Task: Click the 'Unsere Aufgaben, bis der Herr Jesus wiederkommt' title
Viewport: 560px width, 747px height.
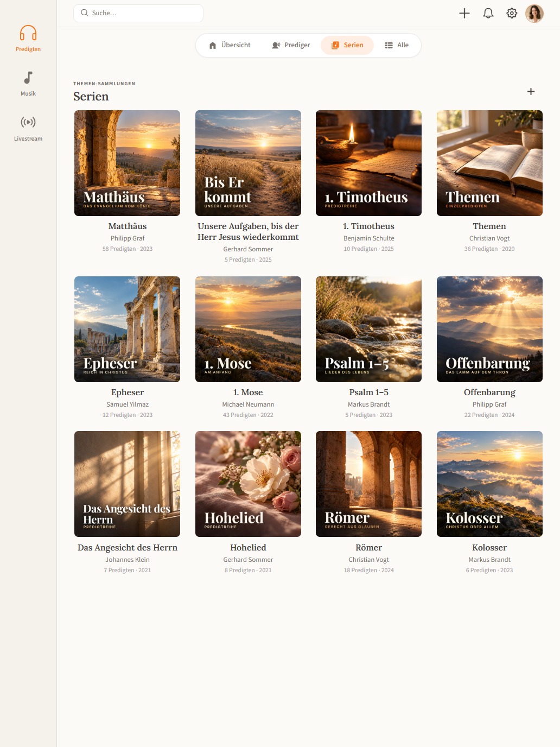Action: pos(248,232)
